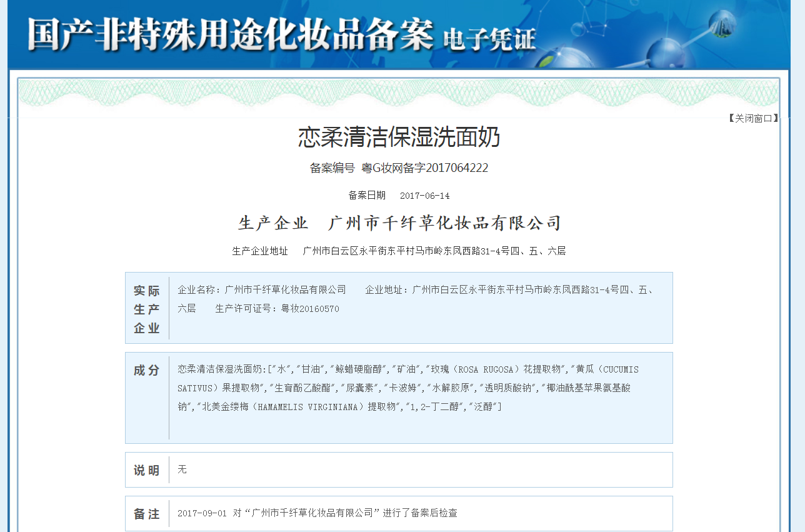Viewport: 805px width, 532px height.
Task: Click the 成分 section label
Action: [147, 370]
